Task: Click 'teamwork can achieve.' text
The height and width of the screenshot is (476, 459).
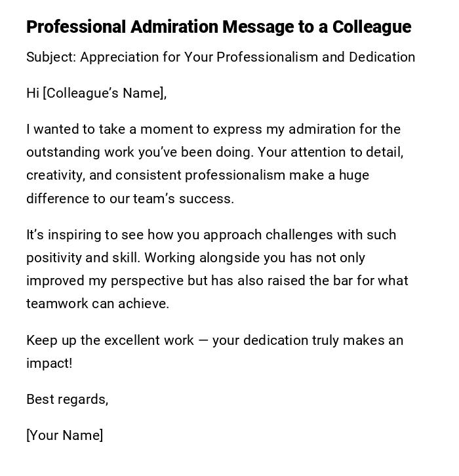Action: tap(98, 304)
